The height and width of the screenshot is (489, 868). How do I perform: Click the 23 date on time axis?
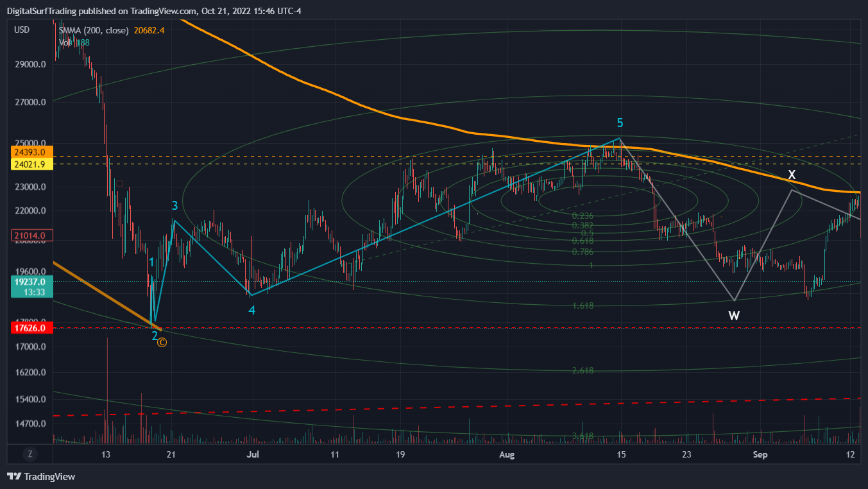[686, 454]
